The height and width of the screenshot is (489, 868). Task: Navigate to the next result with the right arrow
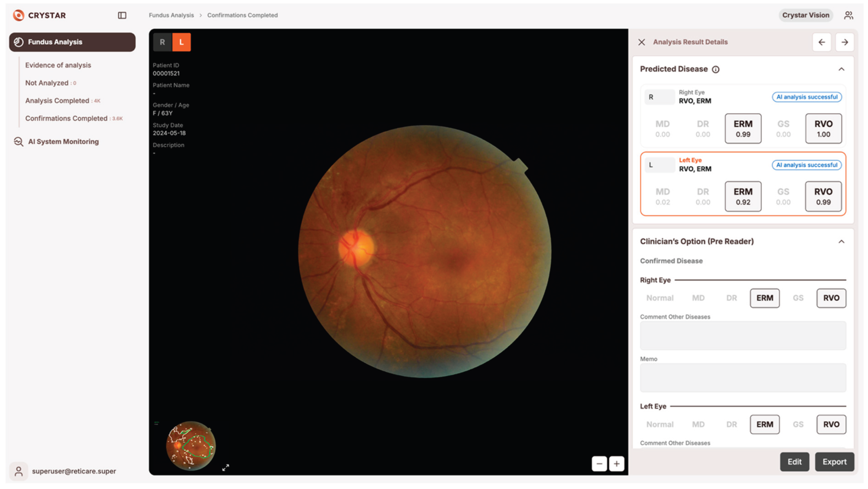tap(845, 42)
